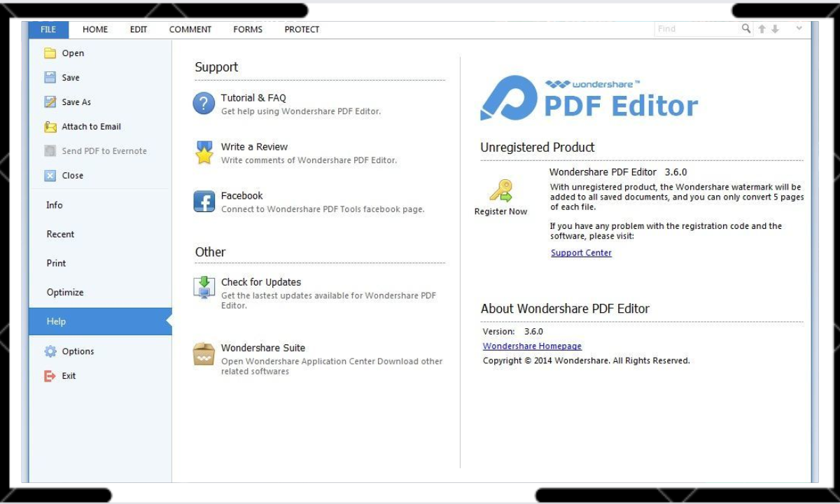The height and width of the screenshot is (504, 840).
Task: Switch to the EDIT tab
Action: point(139,29)
